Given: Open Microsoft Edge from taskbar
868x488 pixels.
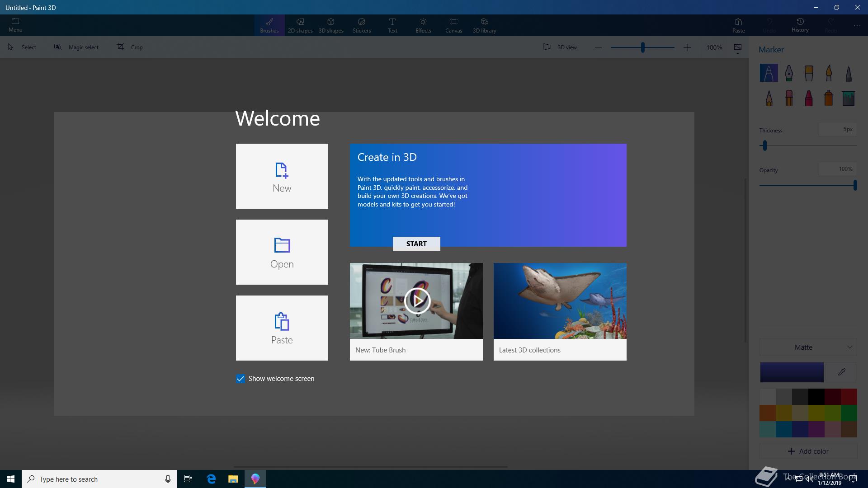Looking at the screenshot, I should coord(211,479).
